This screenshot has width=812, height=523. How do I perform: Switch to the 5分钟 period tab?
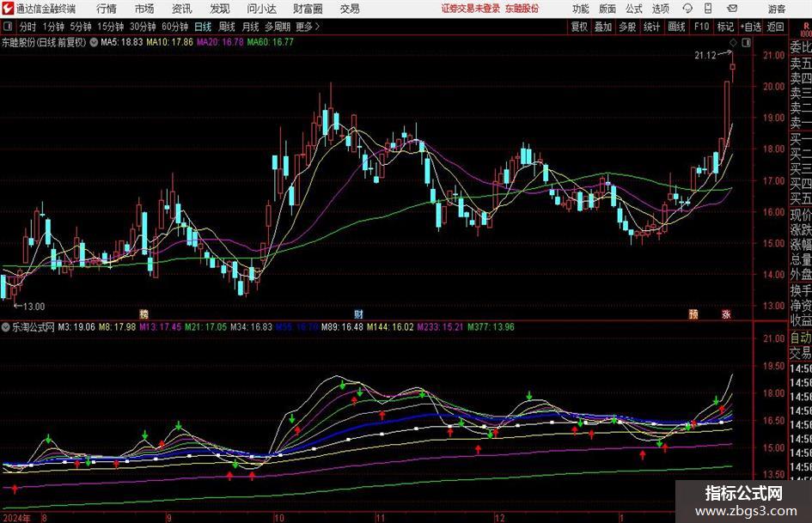(x=81, y=27)
